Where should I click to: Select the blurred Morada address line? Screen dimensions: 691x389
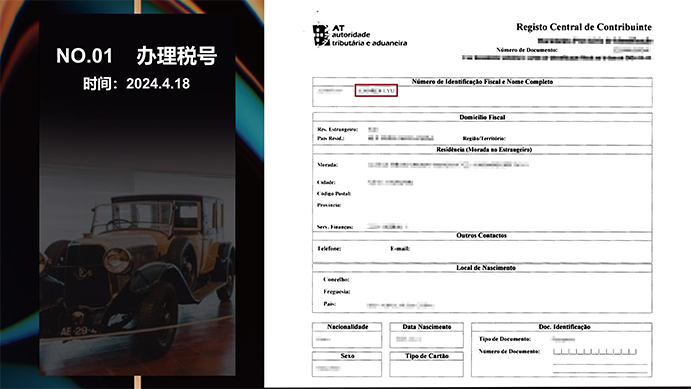click(x=448, y=165)
